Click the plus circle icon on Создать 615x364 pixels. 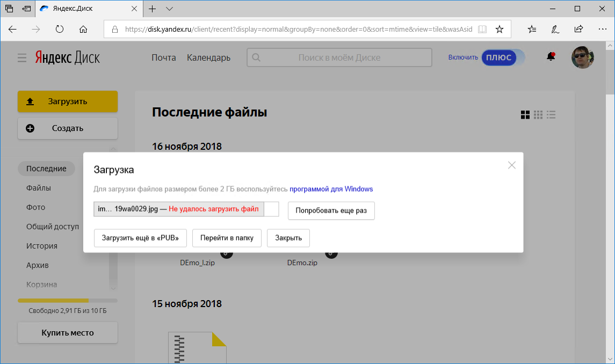point(30,128)
